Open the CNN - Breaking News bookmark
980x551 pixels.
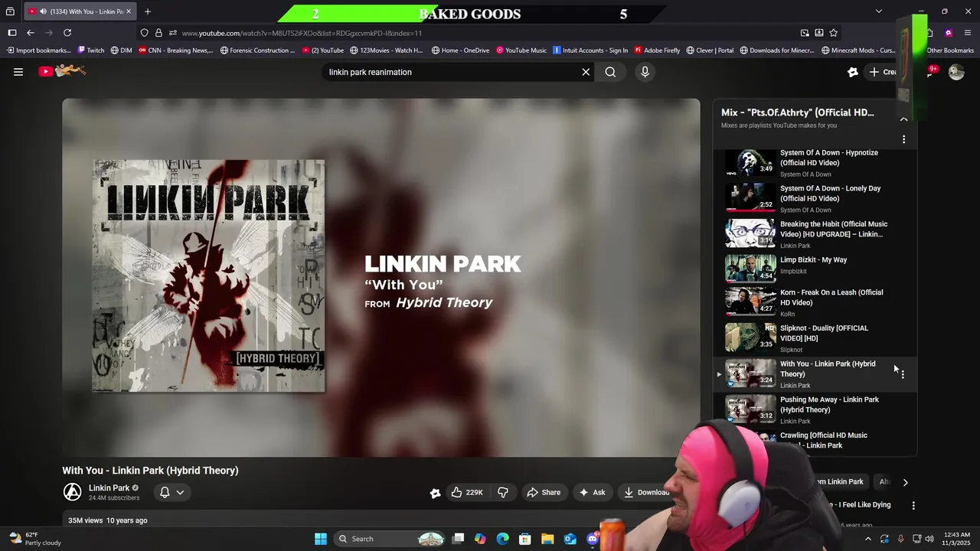coord(175,51)
